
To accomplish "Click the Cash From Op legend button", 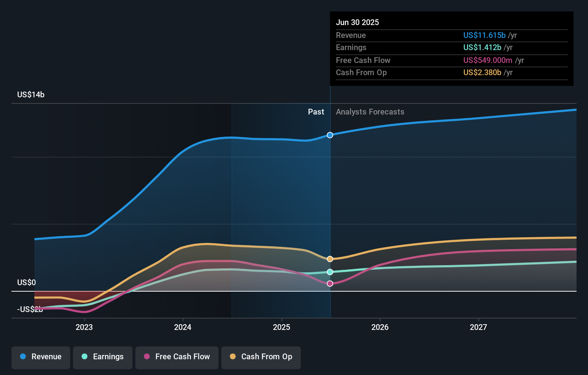I will [261, 357].
